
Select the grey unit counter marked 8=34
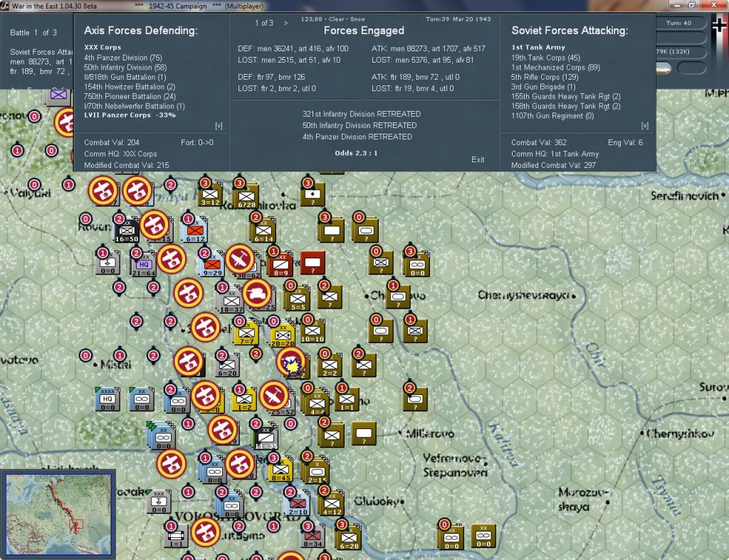pyautogui.click(x=313, y=537)
